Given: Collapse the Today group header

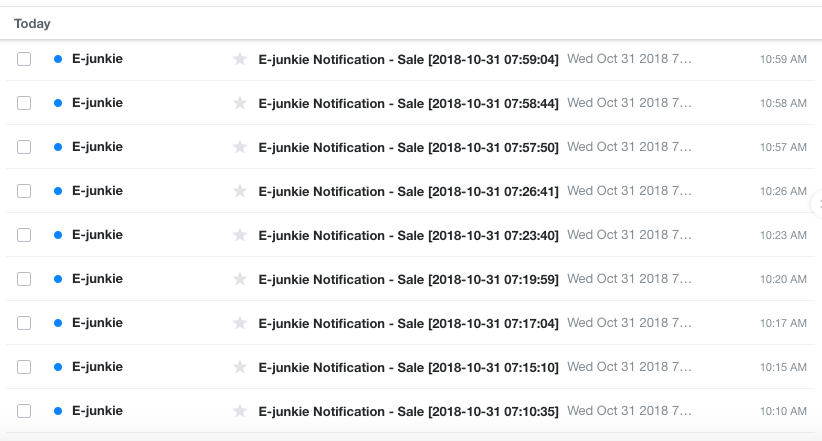Looking at the screenshot, I should (32, 23).
